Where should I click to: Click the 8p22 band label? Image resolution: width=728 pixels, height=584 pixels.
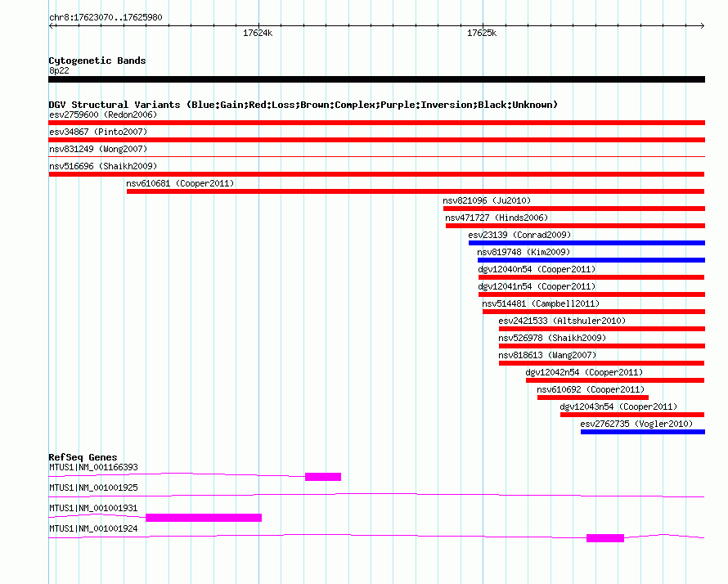pyautogui.click(x=59, y=70)
